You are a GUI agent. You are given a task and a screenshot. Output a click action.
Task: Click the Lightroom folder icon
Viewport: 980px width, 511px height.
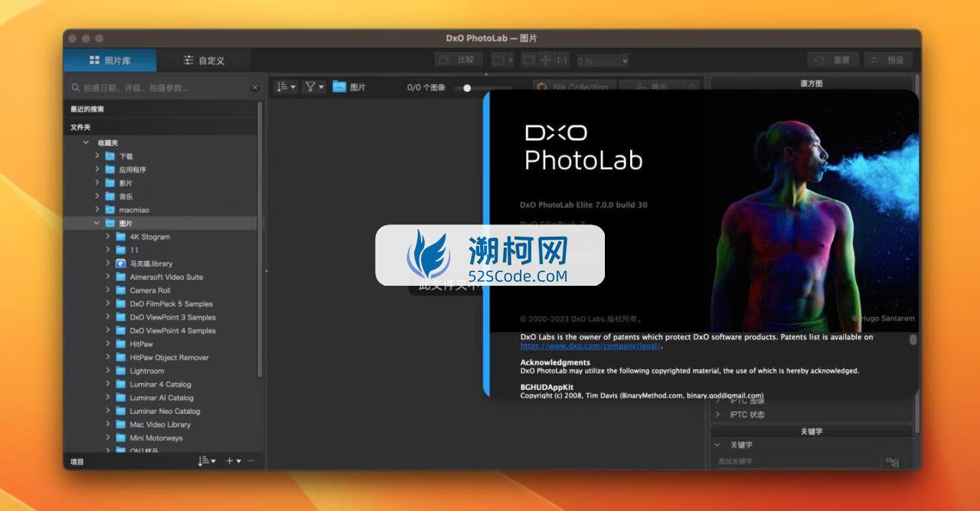[120, 371]
